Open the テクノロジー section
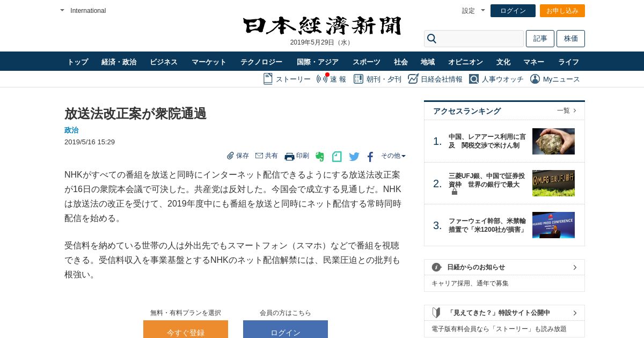The image size is (644, 338). [261, 62]
